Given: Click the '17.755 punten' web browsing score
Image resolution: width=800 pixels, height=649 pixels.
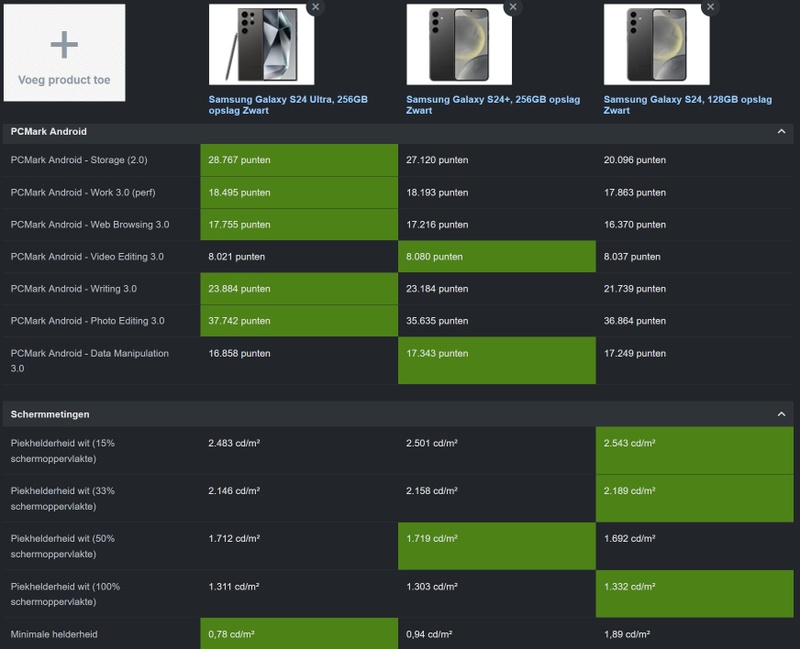Looking at the screenshot, I should (239, 224).
